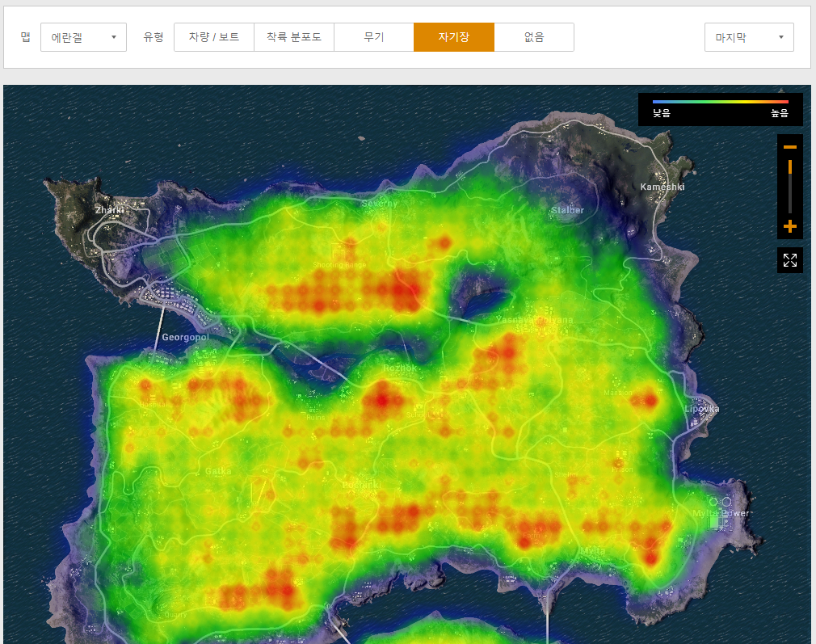Click the Rozhok label on map
Screen dimensions: 816x644
tap(400, 368)
